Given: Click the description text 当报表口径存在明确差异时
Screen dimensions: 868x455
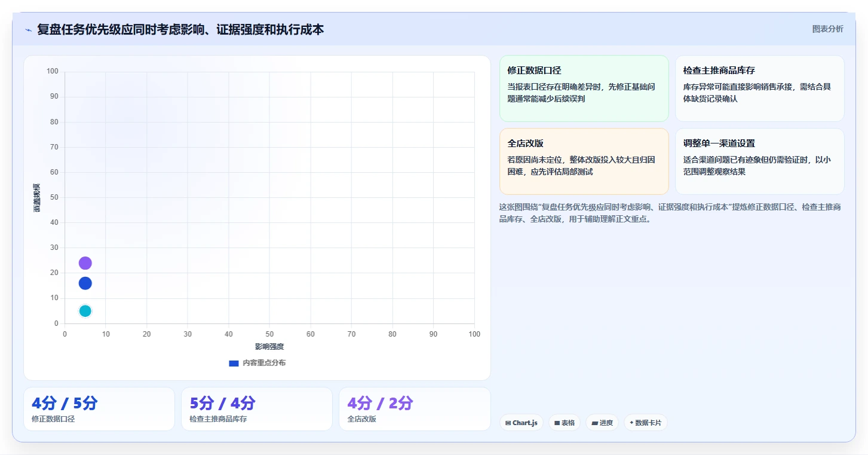Looking at the screenshot, I should (x=581, y=93).
